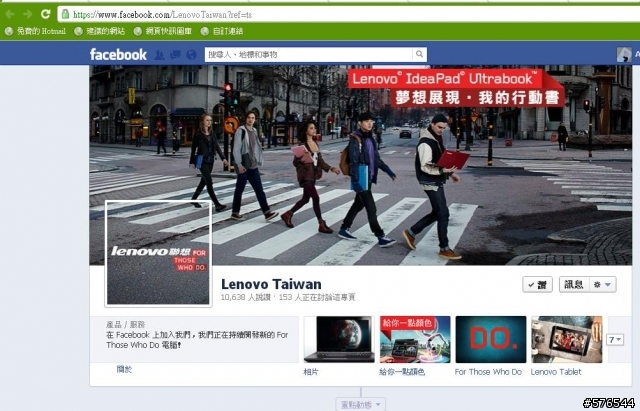Click the 訊息 message button
The height and width of the screenshot is (411, 640).
coord(573,284)
